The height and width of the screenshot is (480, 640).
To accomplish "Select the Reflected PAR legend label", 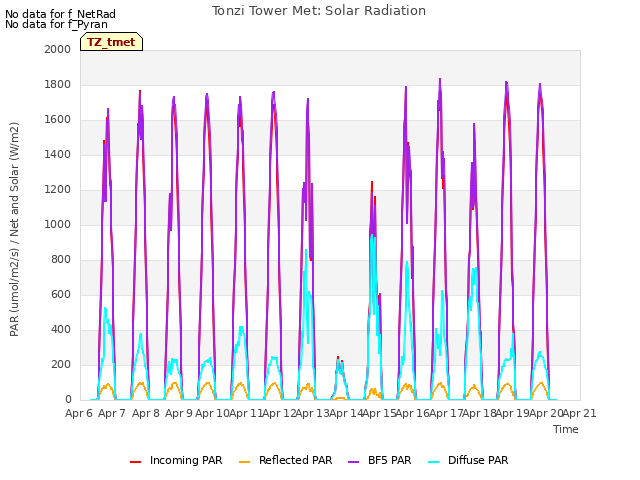I will pyautogui.click(x=296, y=460).
